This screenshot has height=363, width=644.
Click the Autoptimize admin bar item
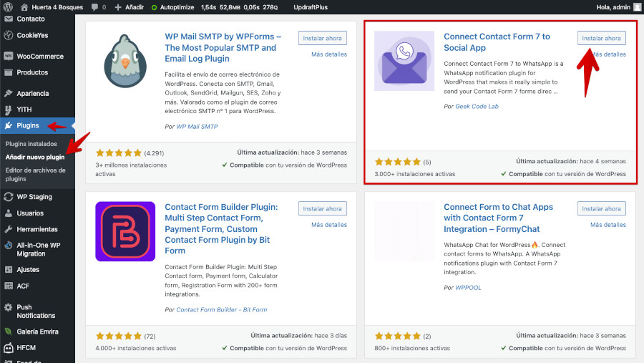(172, 7)
